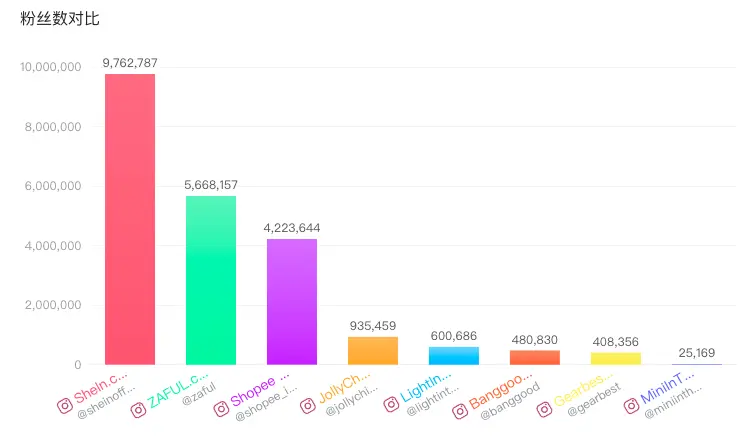Select the red SheIn bar
This screenshot has width=756, height=445.
pos(130,219)
